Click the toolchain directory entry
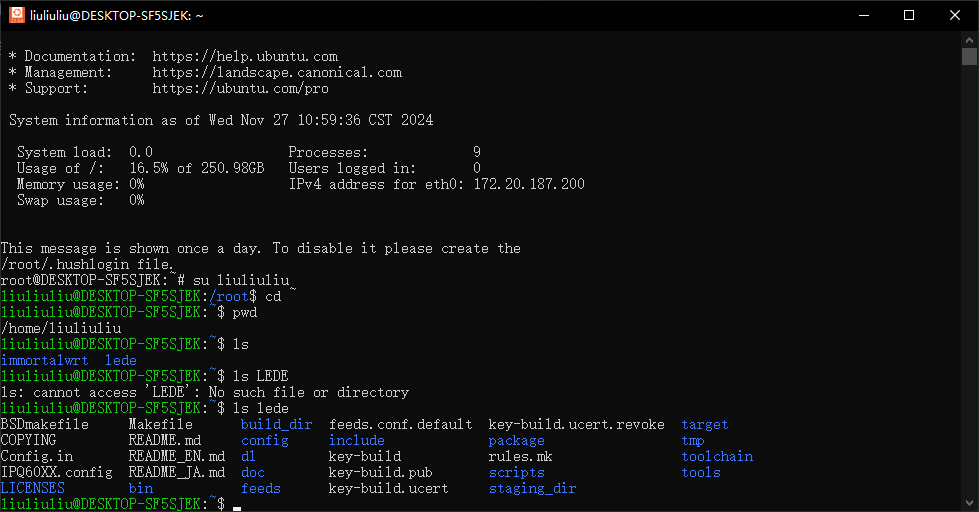The width and height of the screenshot is (979, 512). (x=717, y=456)
